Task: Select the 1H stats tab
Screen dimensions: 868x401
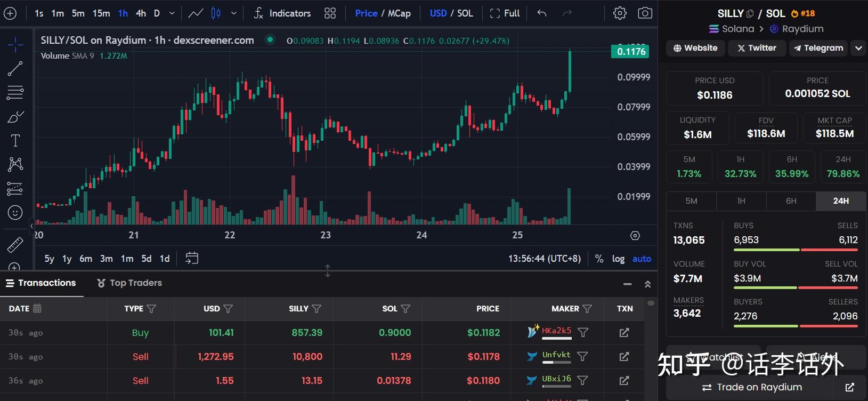Action: click(741, 201)
